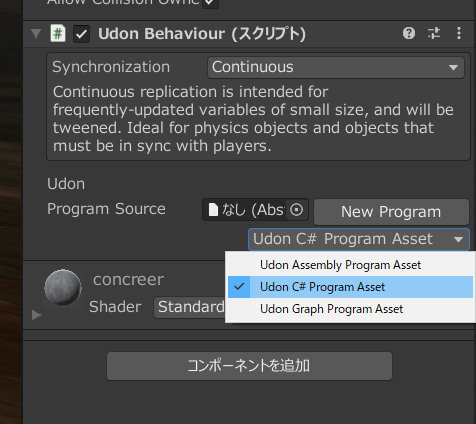Open the Udon C# Program Asset dropdown
The width and height of the screenshot is (476, 424).
[359, 239]
